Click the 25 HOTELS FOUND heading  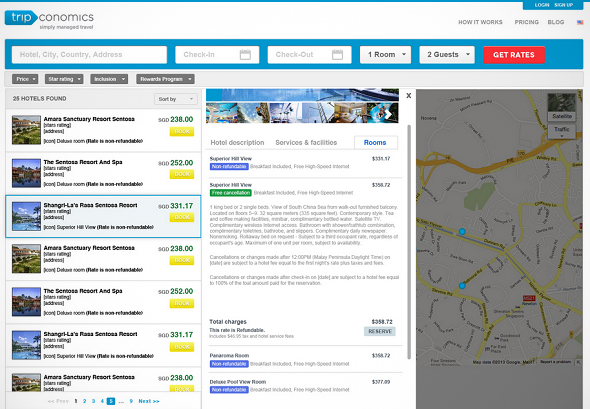click(x=40, y=99)
